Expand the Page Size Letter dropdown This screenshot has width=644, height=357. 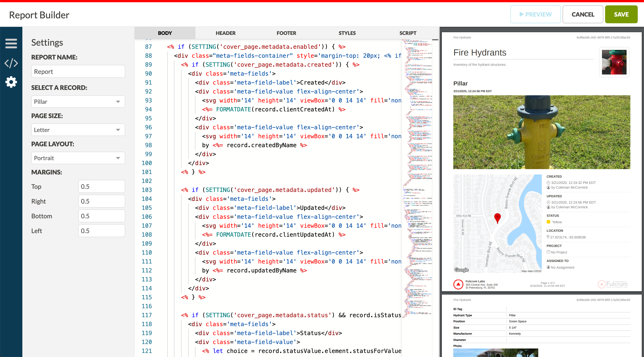click(78, 130)
